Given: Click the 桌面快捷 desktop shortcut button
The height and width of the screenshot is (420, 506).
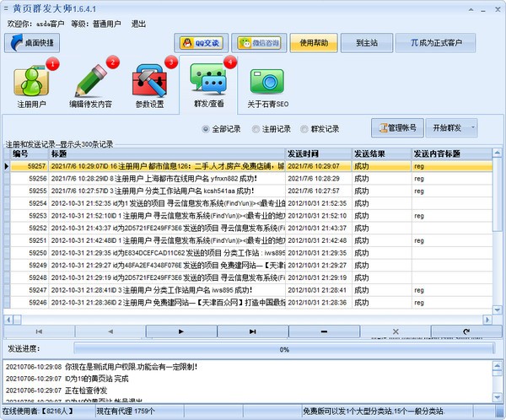Looking at the screenshot, I should click(x=32, y=42).
